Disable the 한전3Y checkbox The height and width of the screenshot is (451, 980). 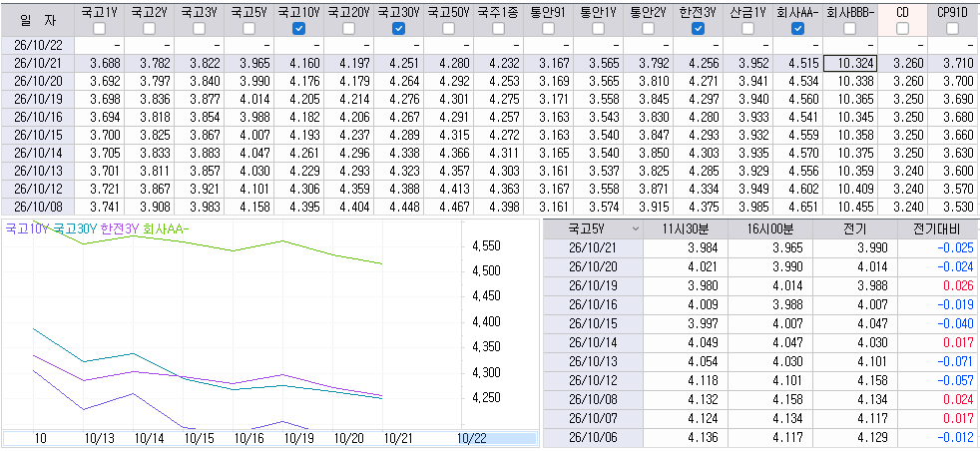click(x=699, y=28)
